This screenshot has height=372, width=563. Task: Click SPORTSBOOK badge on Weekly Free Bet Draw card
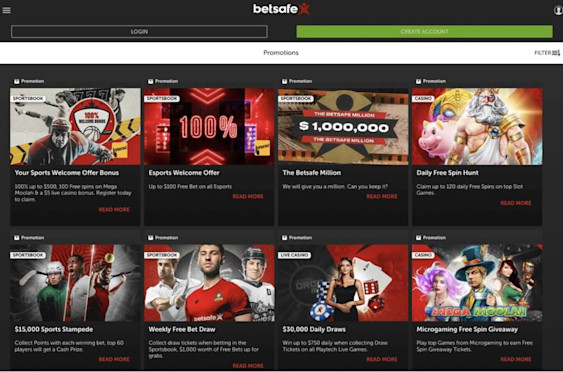(162, 255)
